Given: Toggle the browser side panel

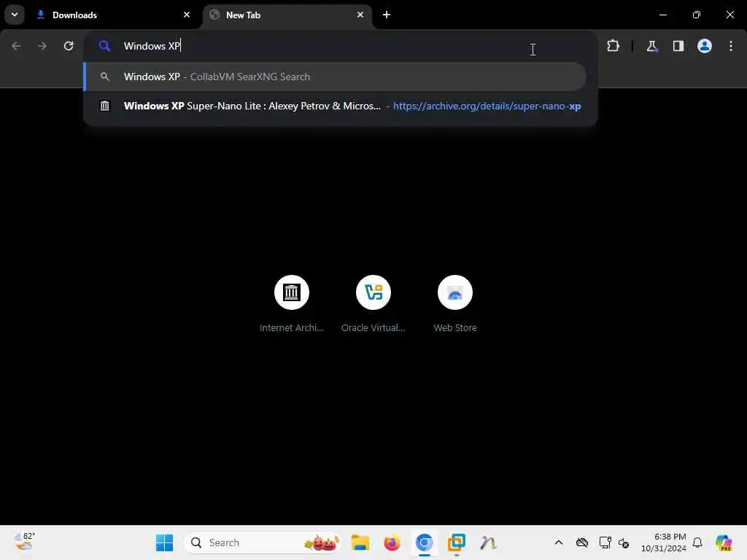Looking at the screenshot, I should coord(678,46).
